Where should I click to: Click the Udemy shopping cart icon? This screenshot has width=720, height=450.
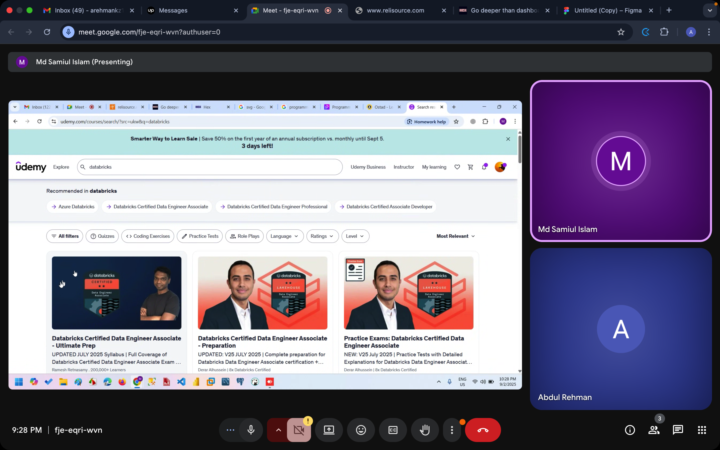click(x=470, y=167)
